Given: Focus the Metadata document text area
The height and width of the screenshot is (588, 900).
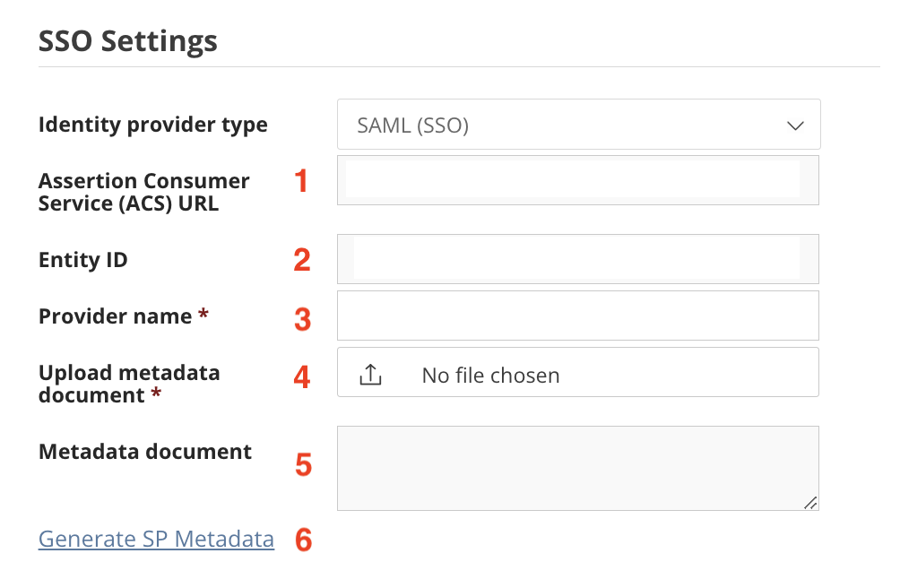Looking at the screenshot, I should tap(578, 468).
